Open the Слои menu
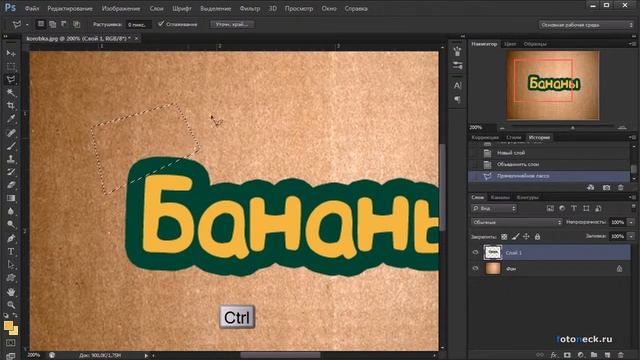Image resolution: width=640 pixels, height=360 pixels. pyautogui.click(x=156, y=8)
